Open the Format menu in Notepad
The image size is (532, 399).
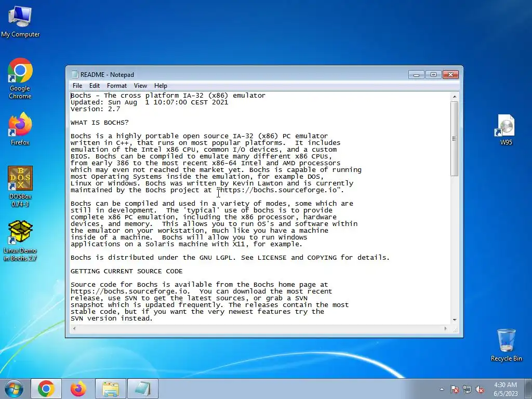click(x=117, y=86)
